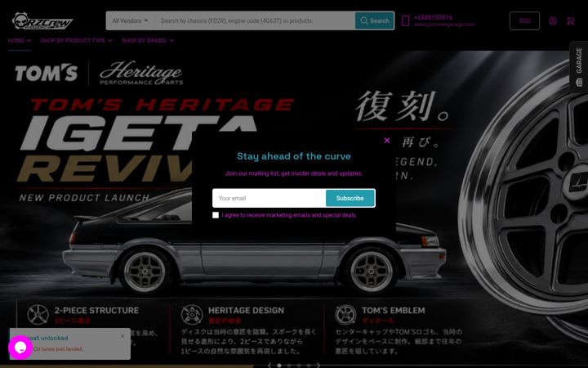Click the sales email address link
The image size is (588, 368).
(x=444, y=25)
